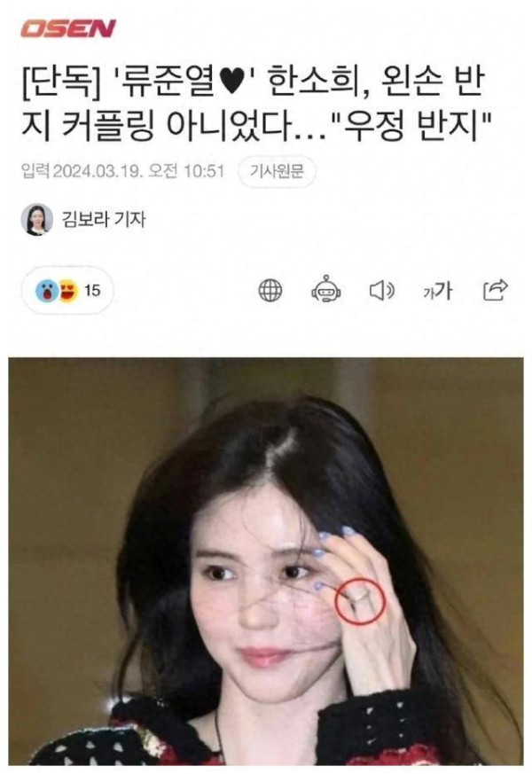The height and width of the screenshot is (774, 532).
Task: Open reporter 김보라's profile picture
Action: click(36, 219)
